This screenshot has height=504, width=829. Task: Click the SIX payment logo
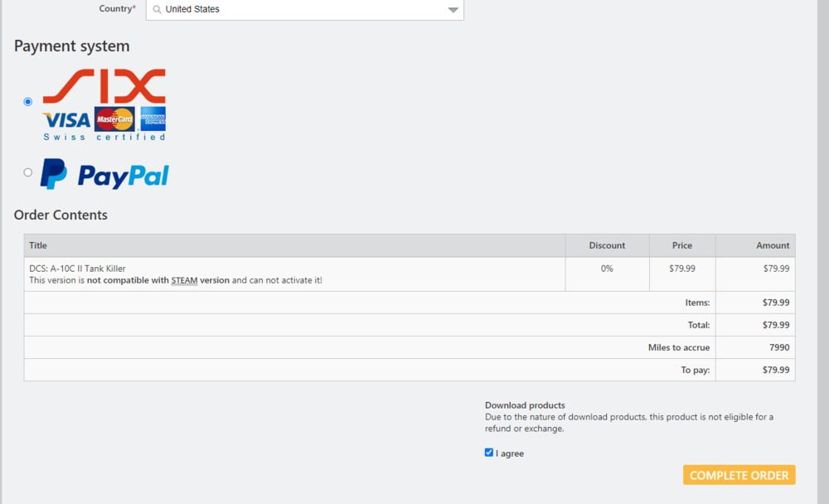[104, 86]
